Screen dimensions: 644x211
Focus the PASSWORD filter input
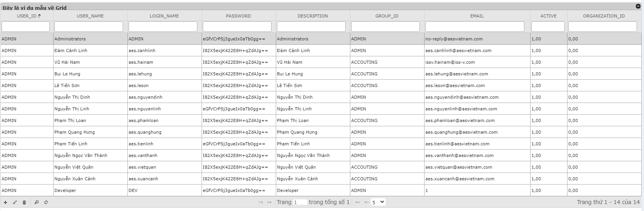[x=237, y=26]
